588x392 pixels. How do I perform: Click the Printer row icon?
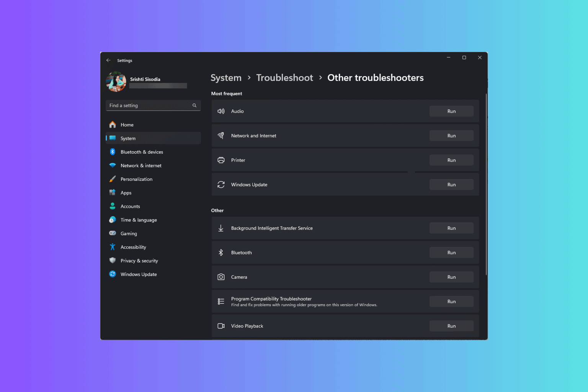[x=221, y=160]
